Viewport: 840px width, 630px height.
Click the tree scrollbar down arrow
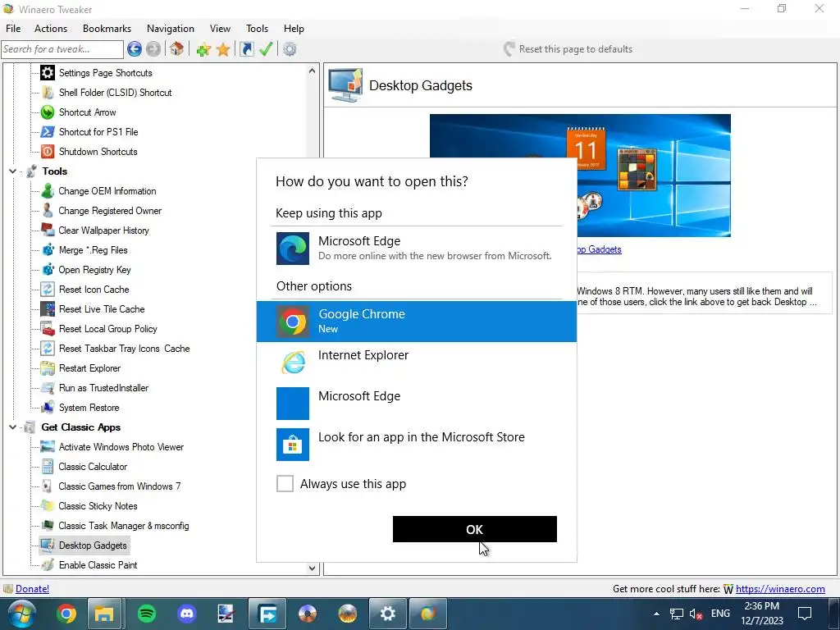312,568
